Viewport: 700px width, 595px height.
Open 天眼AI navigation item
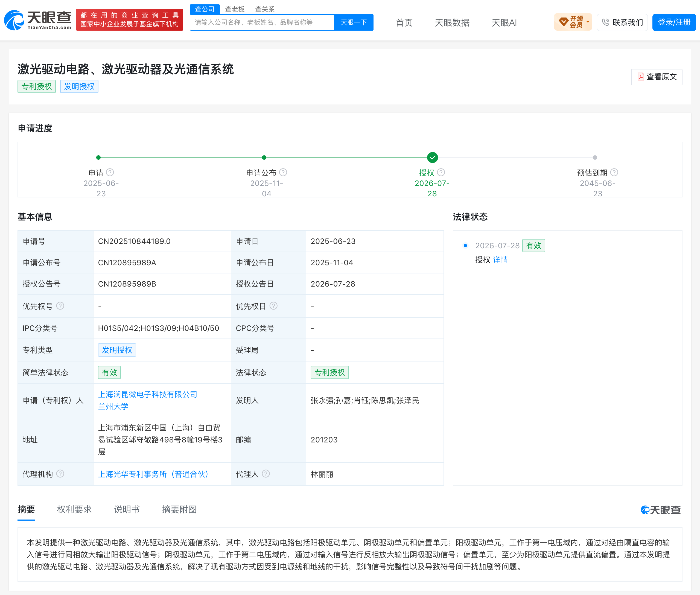click(504, 23)
